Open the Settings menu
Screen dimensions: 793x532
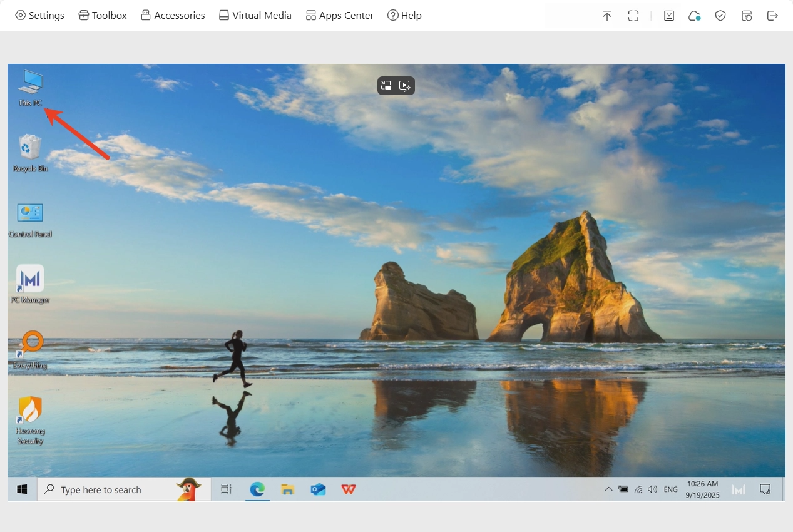pos(39,16)
